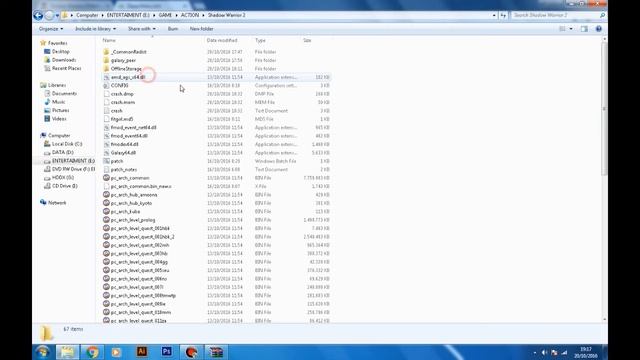Open the address bar history dropdown arrow
Image resolution: width=640 pixels, height=360 pixels.
tap(494, 15)
